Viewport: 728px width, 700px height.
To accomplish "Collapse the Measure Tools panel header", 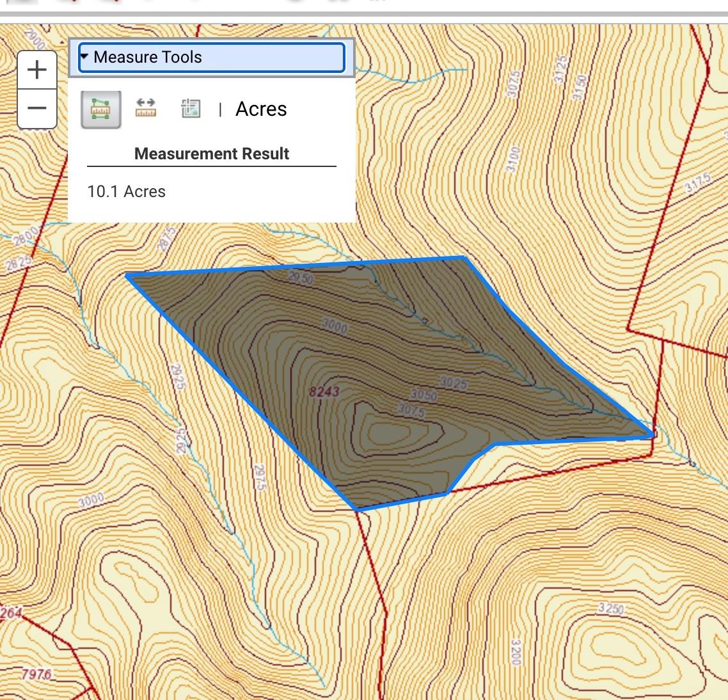I will [212, 58].
